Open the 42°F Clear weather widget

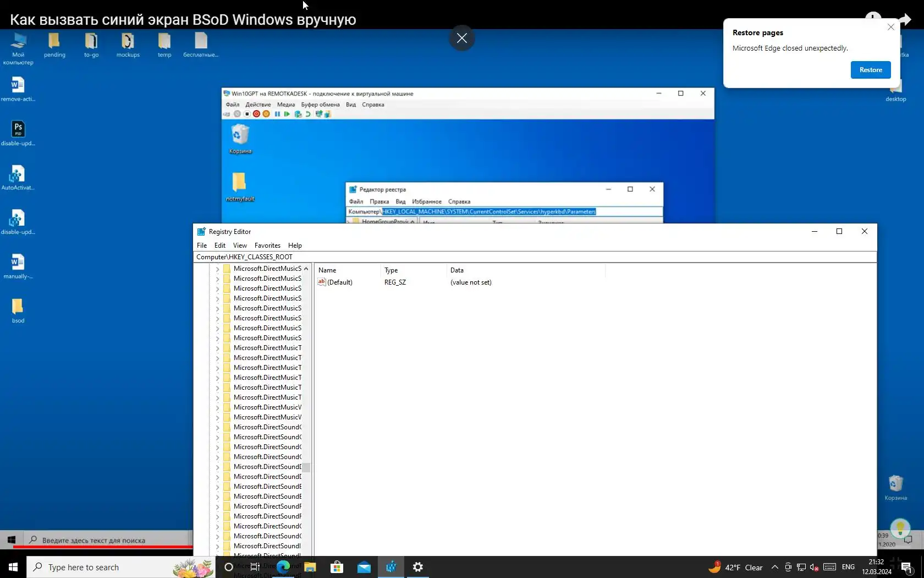tap(735, 568)
